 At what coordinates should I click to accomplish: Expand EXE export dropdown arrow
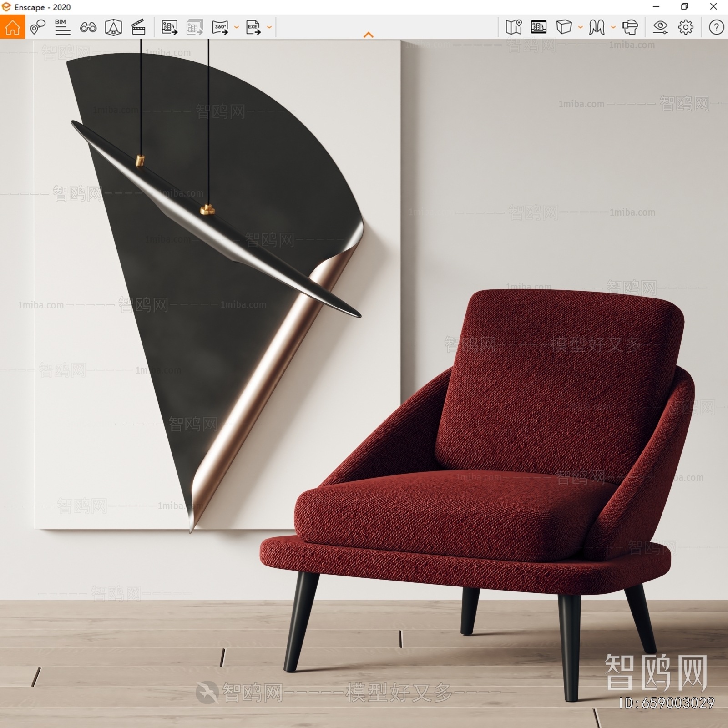(269, 27)
